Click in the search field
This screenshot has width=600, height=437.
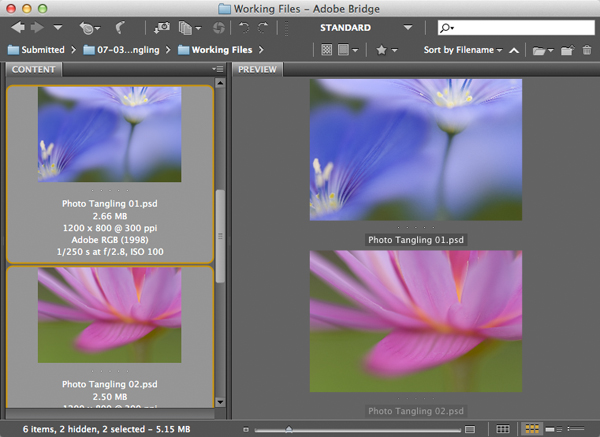click(516, 28)
